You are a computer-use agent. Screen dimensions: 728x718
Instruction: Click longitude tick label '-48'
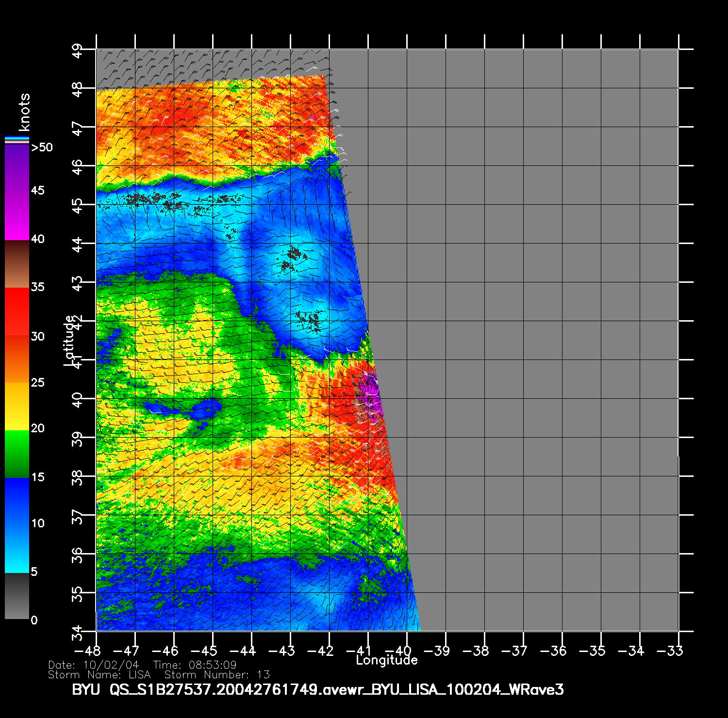coord(88,651)
